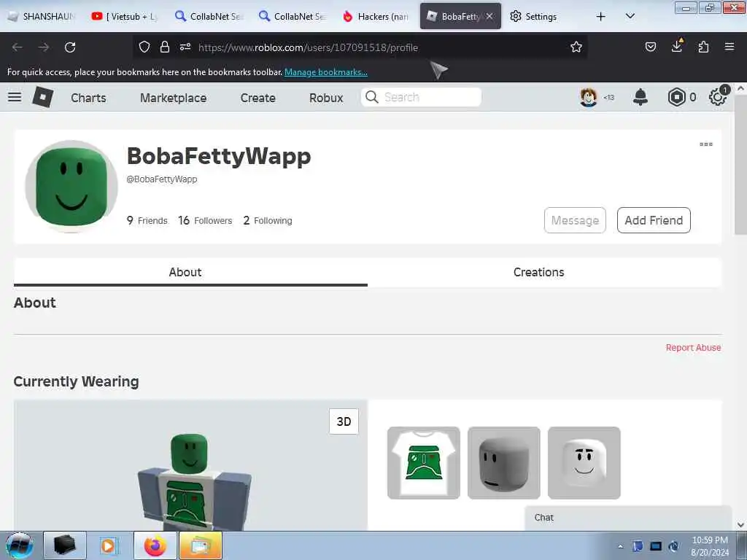Open the green armor T-shirt item
Screen dimensions: 747x560
(x=424, y=463)
